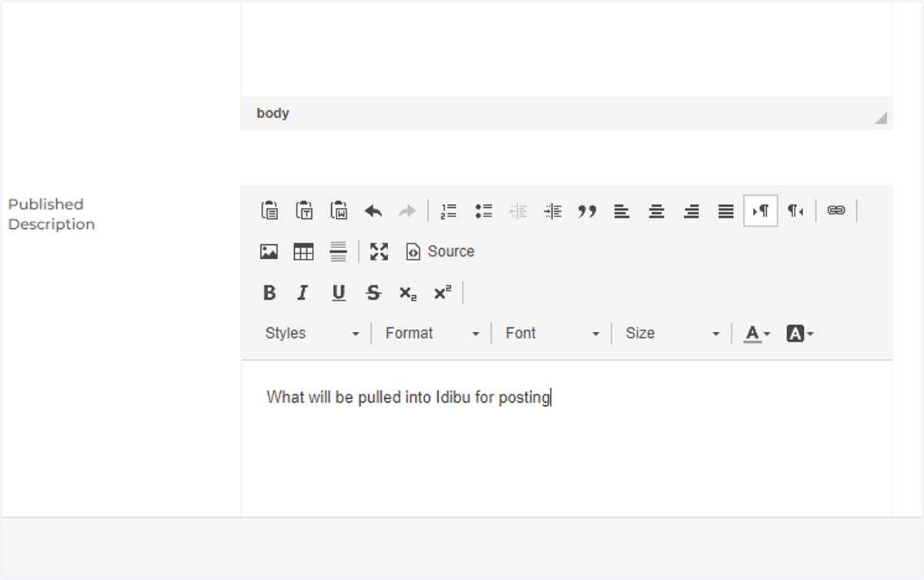Click the Paste icon
The width and height of the screenshot is (924, 580).
click(269, 210)
